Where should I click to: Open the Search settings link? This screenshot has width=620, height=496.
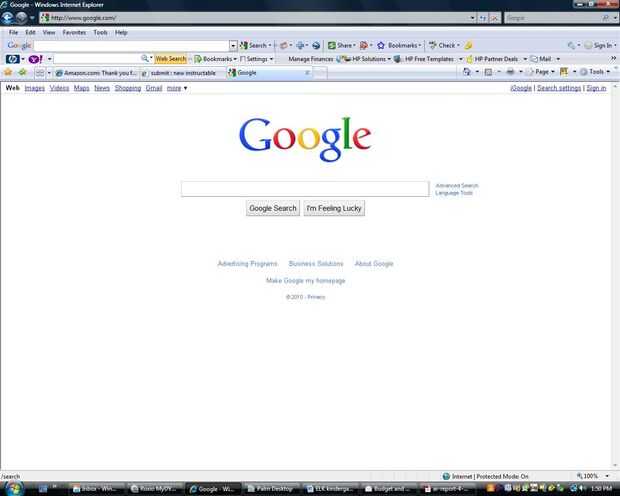(x=559, y=88)
